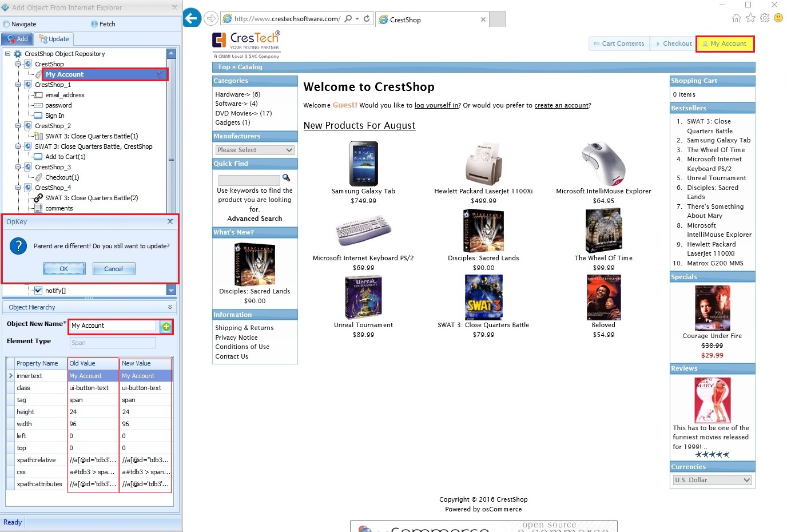Open the Unreal Tournament box image

tap(364, 297)
